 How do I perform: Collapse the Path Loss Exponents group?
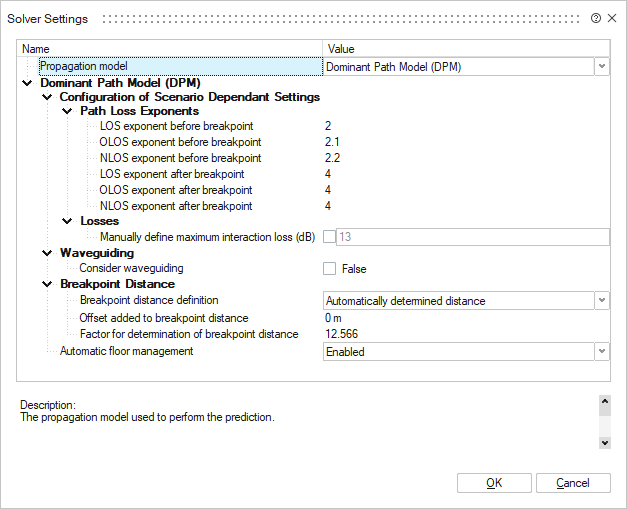pyautogui.click(x=67, y=111)
